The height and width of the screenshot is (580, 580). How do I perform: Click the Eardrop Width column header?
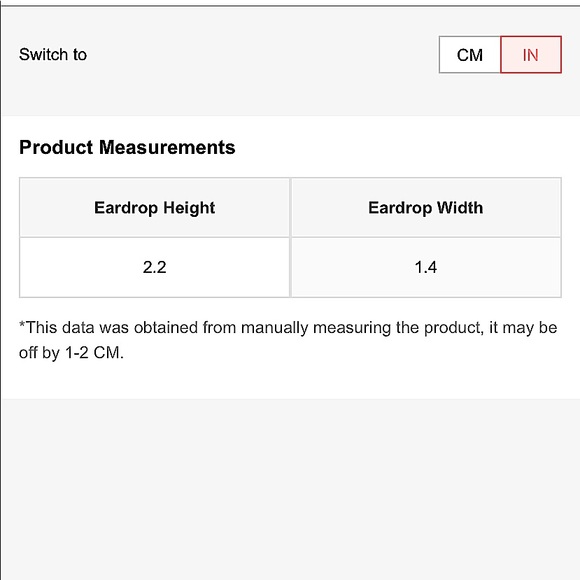426,208
